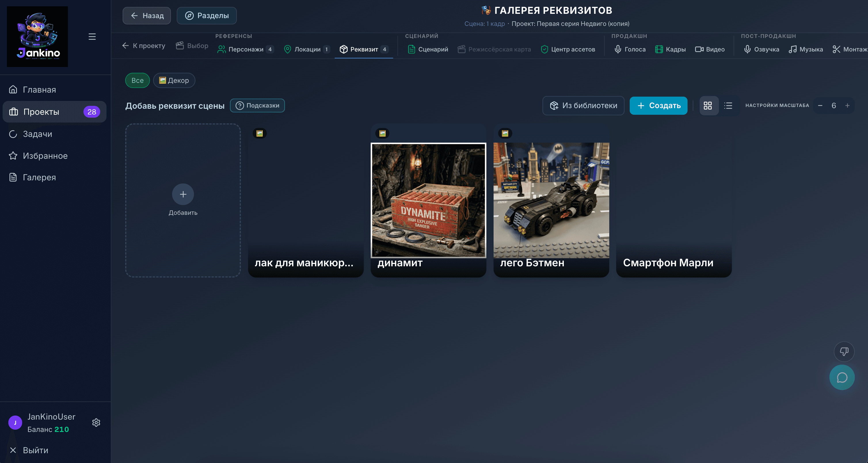Viewport: 868px width, 463px height.
Task: Open Галерея in the sidebar
Action: pos(55,177)
